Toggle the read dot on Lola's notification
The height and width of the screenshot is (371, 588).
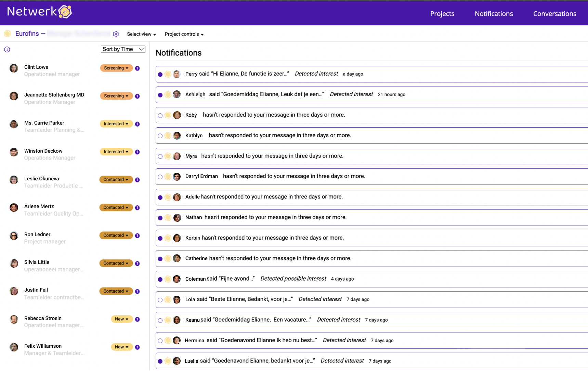160,300
